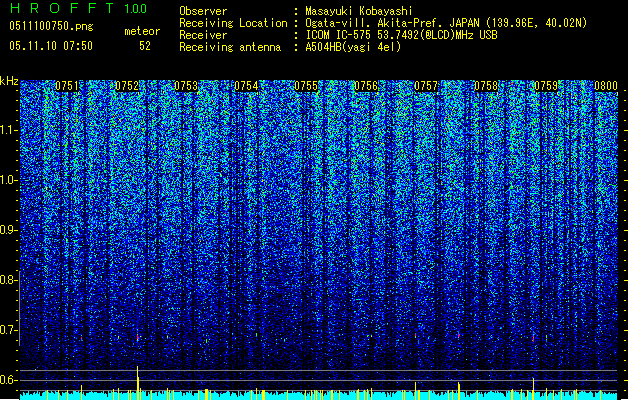Click the meteor label

(142, 31)
